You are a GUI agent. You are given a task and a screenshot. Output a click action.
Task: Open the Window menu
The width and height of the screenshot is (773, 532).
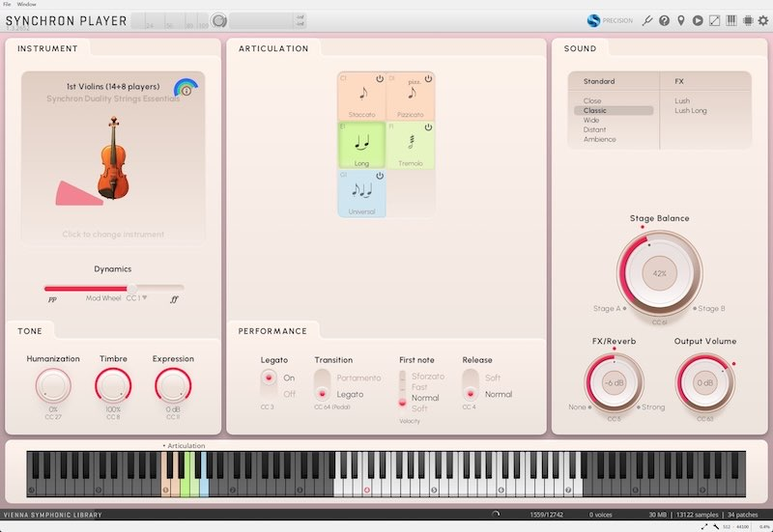(27, 4)
